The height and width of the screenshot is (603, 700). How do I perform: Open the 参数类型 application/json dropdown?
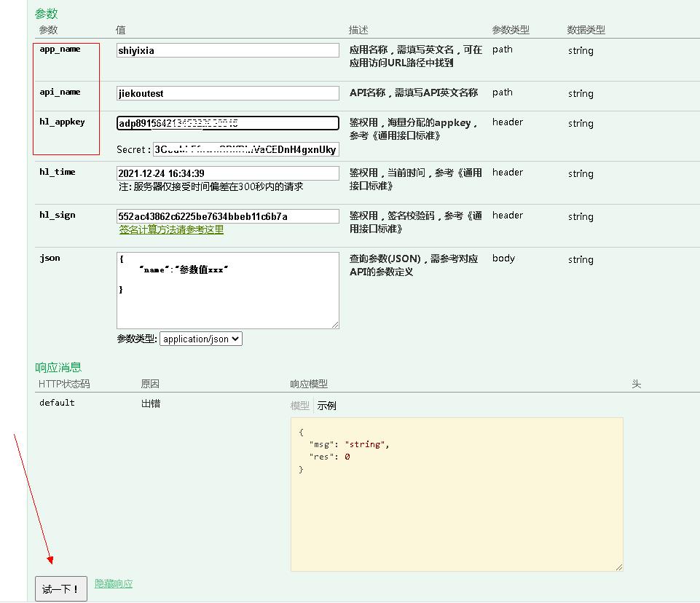pyautogui.click(x=200, y=339)
